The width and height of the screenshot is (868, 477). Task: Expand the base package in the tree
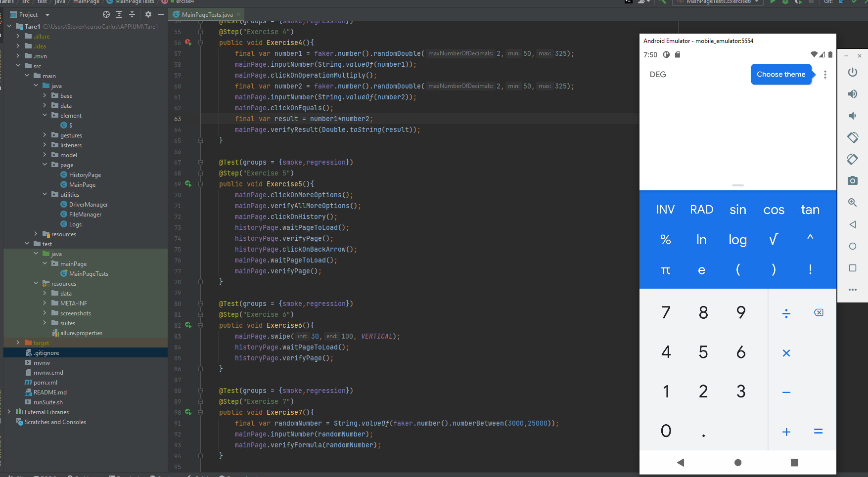[x=44, y=95]
